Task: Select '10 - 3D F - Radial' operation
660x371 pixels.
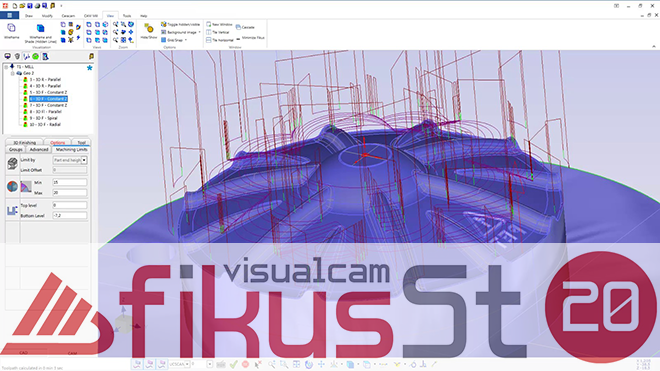Action: [x=45, y=125]
